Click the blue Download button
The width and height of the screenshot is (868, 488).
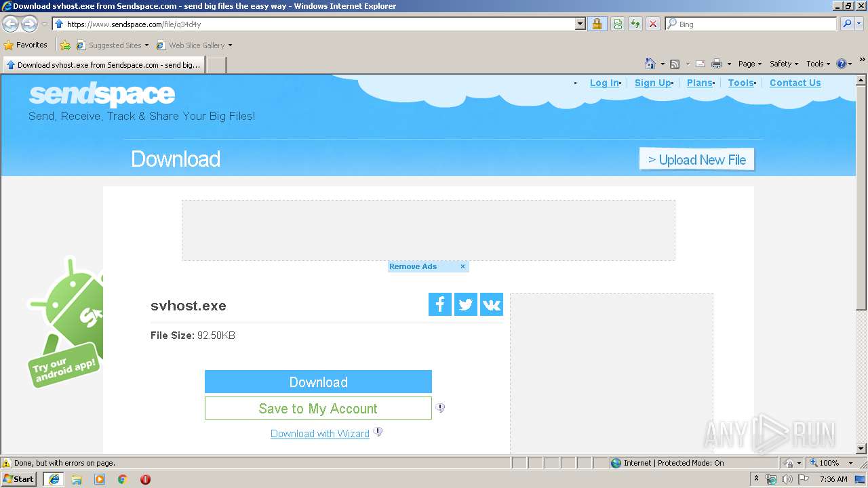tap(318, 382)
